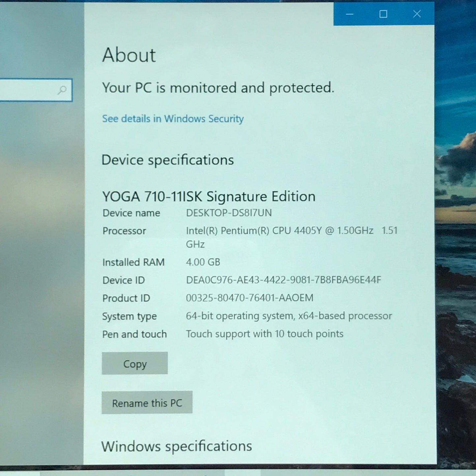Minimize the Settings window
Image resolution: width=476 pixels, height=476 pixels.
coord(350,14)
